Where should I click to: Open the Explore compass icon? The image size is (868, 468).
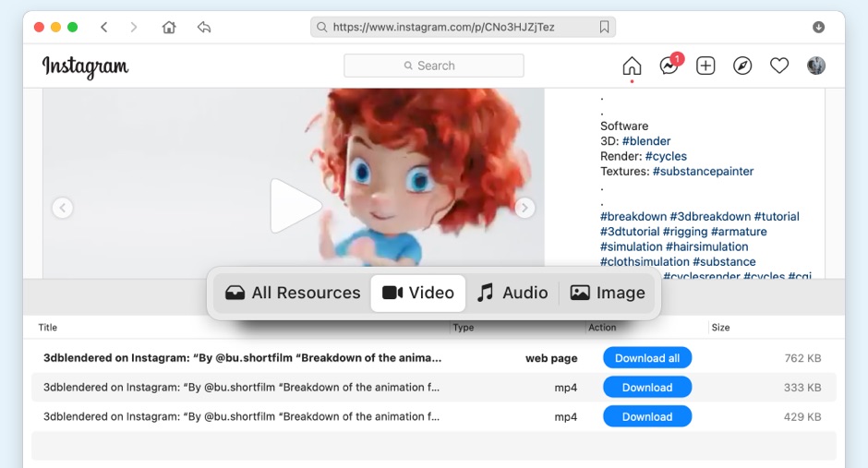[742, 66]
